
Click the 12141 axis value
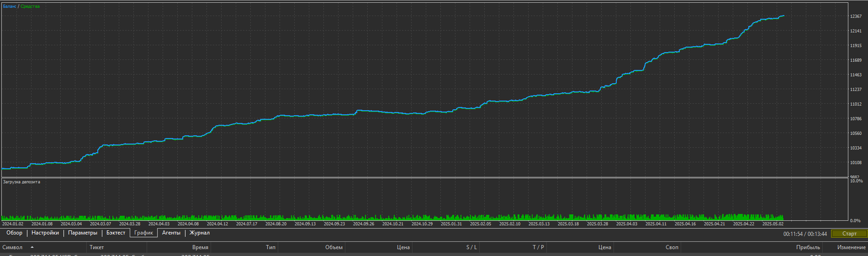tap(856, 31)
